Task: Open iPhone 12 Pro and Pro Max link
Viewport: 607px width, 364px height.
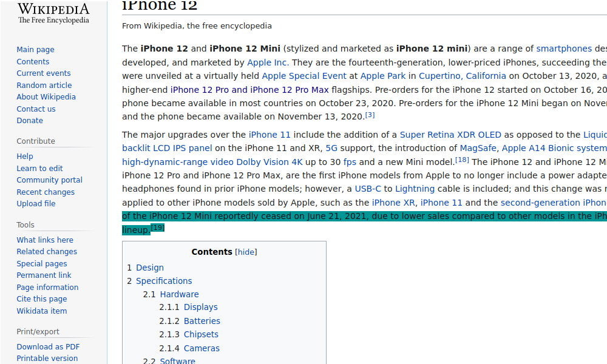Action: (x=249, y=90)
